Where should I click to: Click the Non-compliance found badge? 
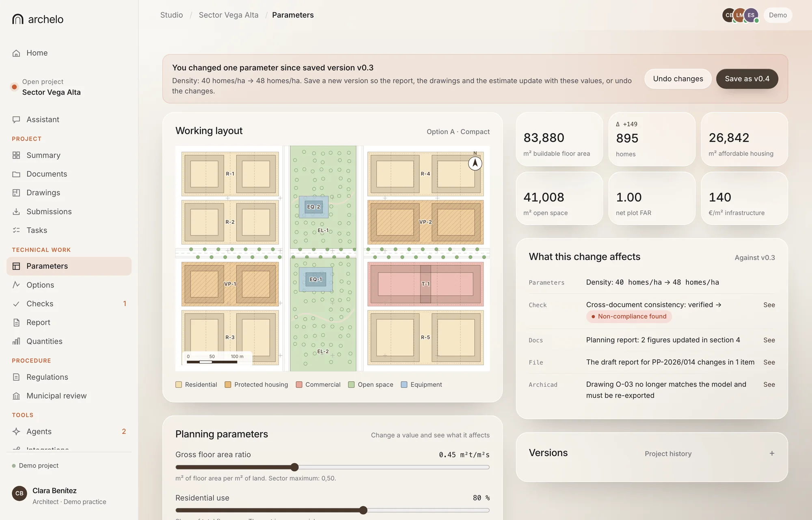pyautogui.click(x=629, y=316)
